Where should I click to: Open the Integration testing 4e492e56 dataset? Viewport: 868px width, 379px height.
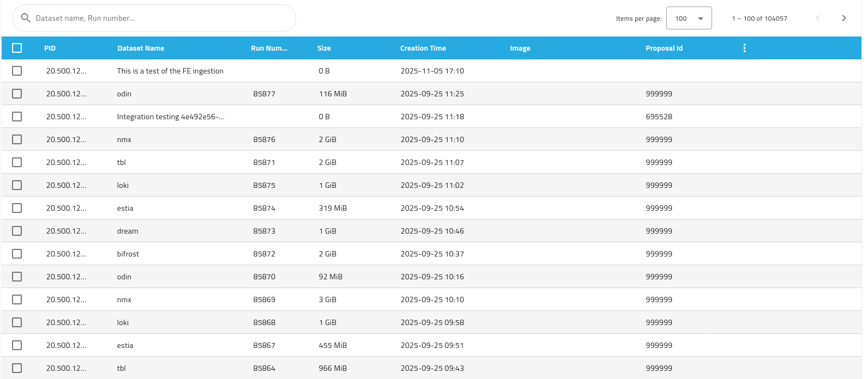click(171, 117)
